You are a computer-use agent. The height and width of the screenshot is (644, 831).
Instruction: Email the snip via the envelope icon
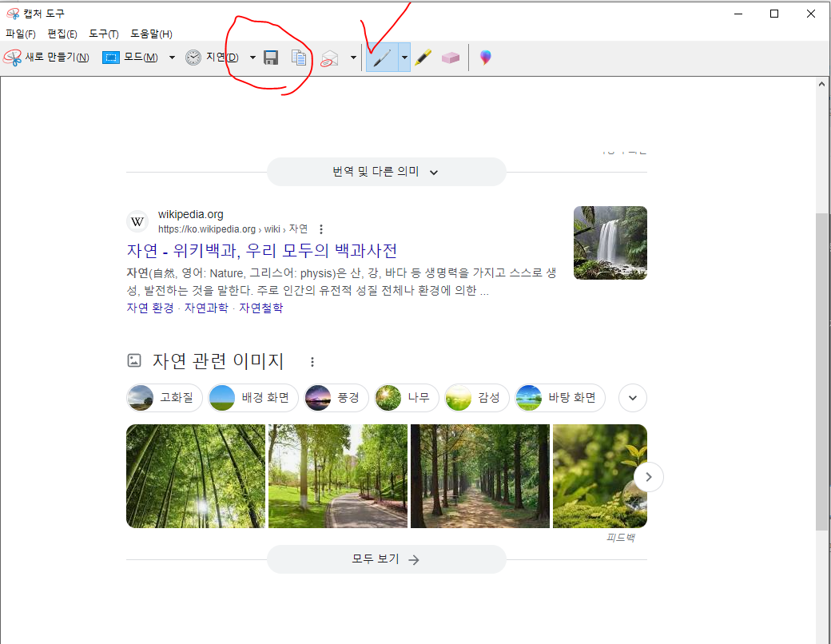pos(329,57)
